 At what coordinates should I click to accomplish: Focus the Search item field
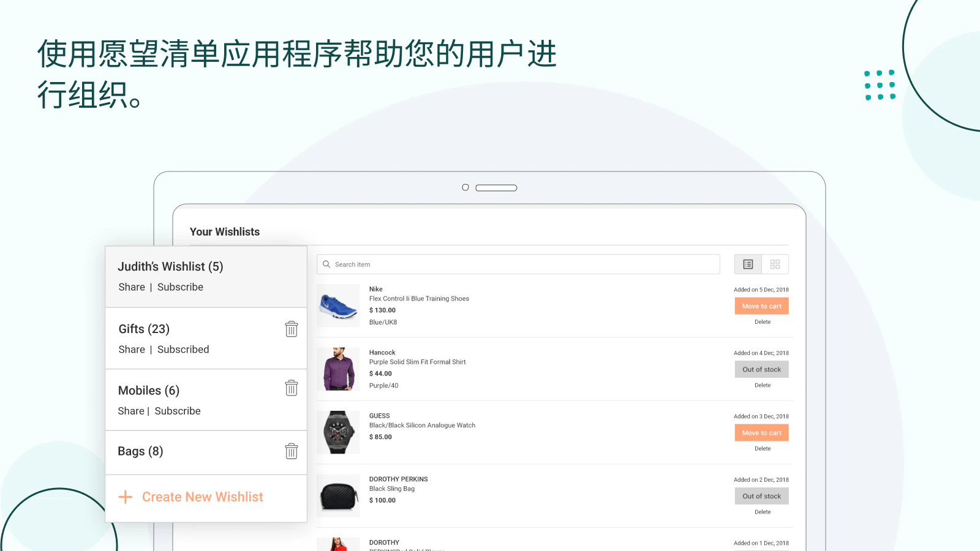tap(518, 264)
